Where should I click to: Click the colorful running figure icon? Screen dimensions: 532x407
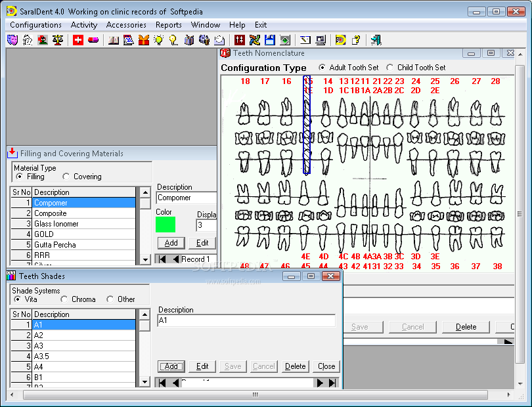tap(255, 40)
